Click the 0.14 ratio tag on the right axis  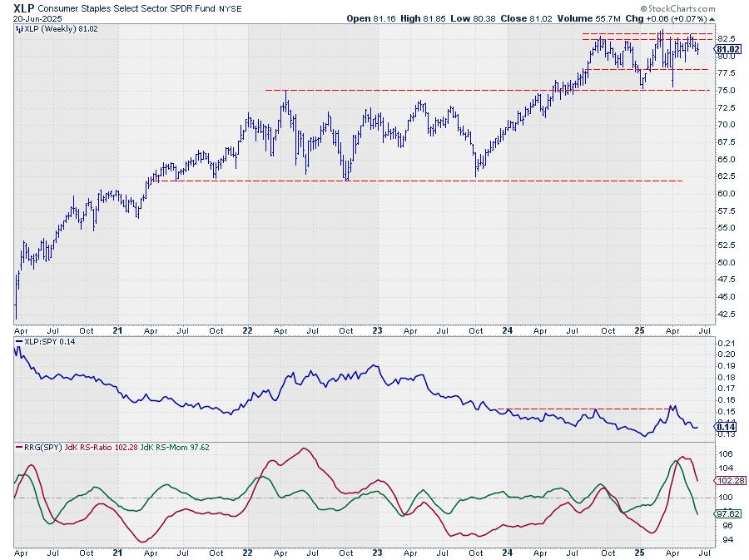point(726,427)
